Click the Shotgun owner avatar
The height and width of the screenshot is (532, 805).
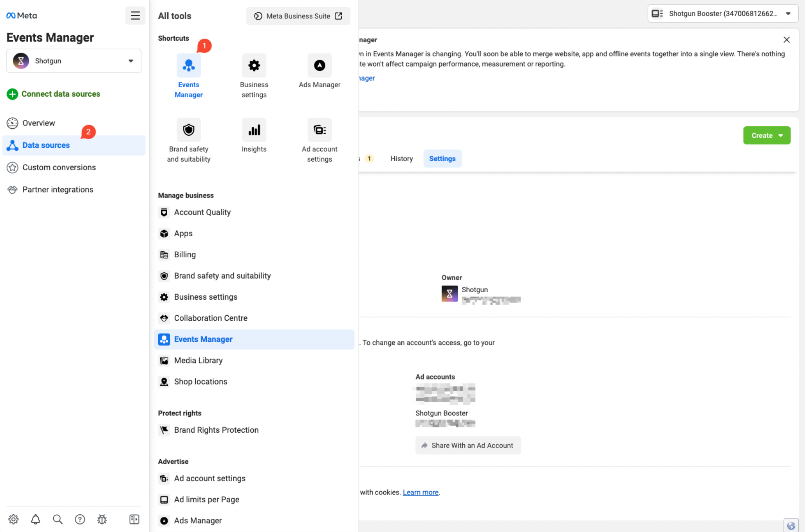pos(449,293)
